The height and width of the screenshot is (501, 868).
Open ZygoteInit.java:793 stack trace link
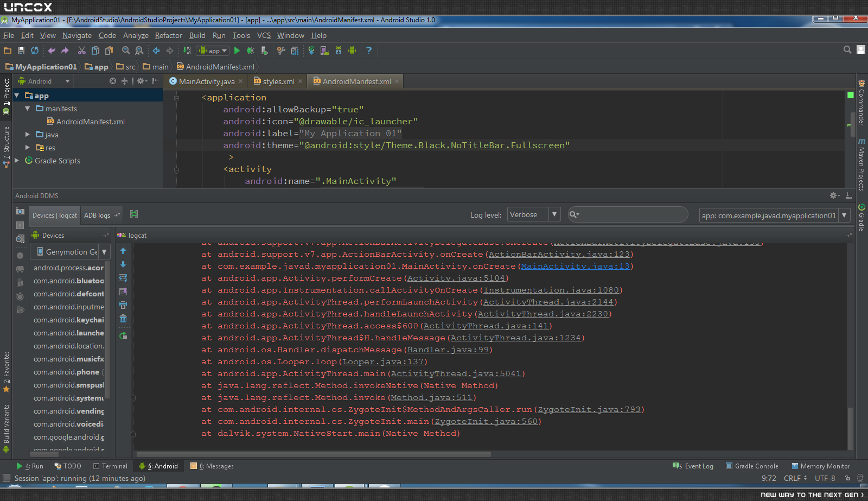pos(589,410)
